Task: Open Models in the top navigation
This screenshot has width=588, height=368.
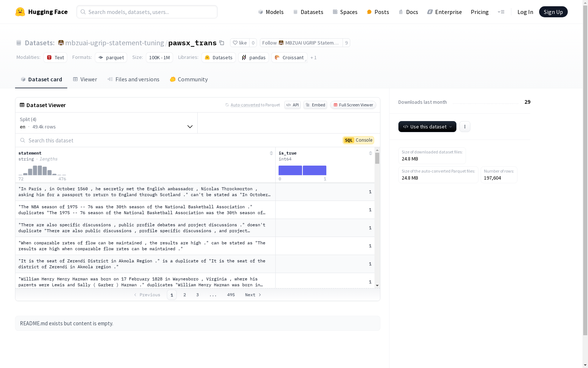Action: tap(271, 12)
